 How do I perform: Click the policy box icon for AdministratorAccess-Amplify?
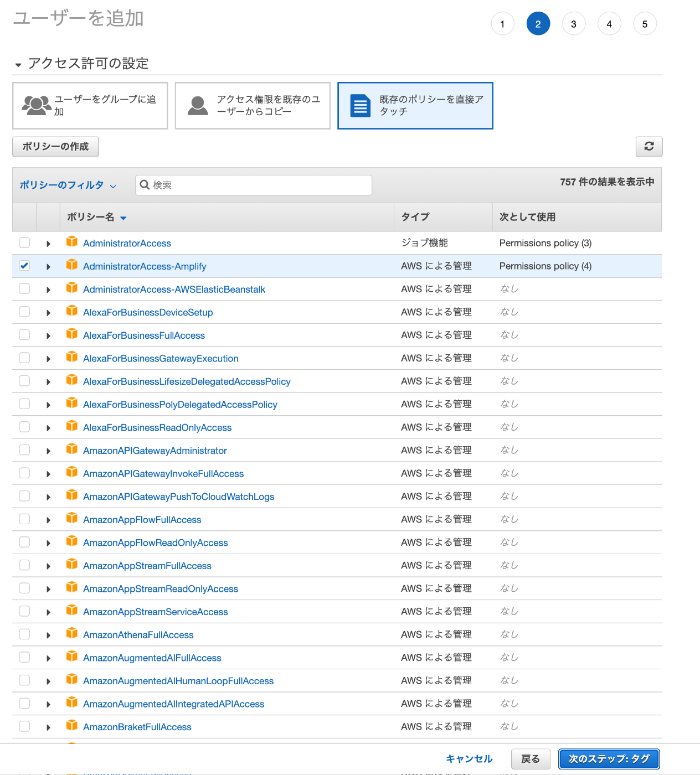pyautogui.click(x=72, y=265)
